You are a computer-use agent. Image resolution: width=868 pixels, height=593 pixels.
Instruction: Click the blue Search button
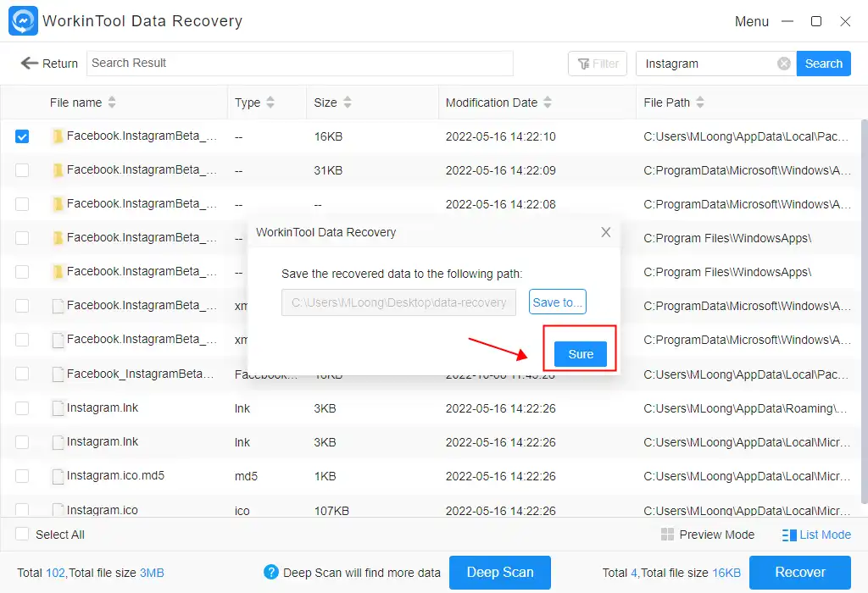[824, 64]
